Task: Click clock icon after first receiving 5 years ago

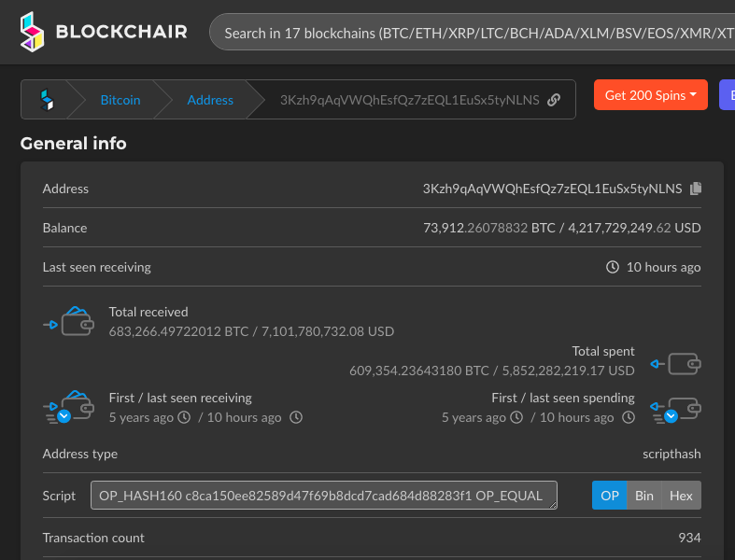Action: point(184,417)
